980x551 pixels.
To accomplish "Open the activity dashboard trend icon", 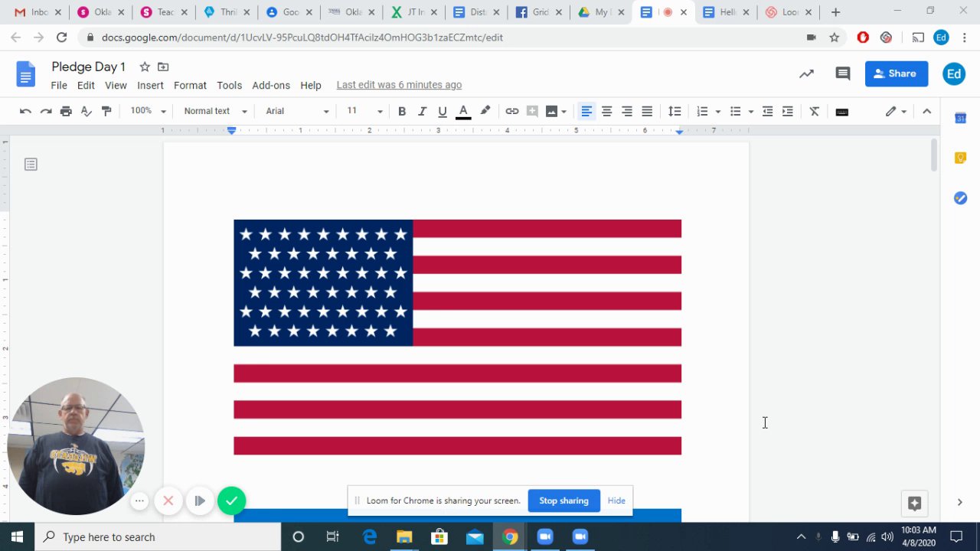I will [x=806, y=73].
